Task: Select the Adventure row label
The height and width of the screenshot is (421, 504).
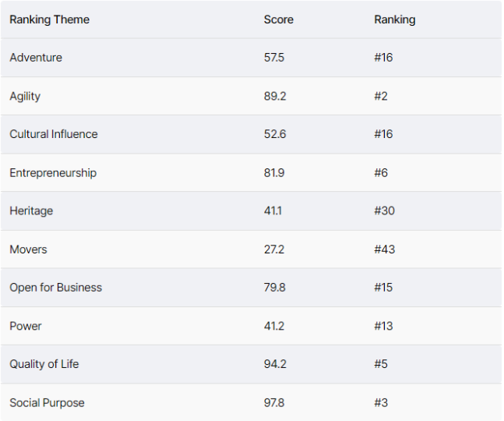Action: 36,58
